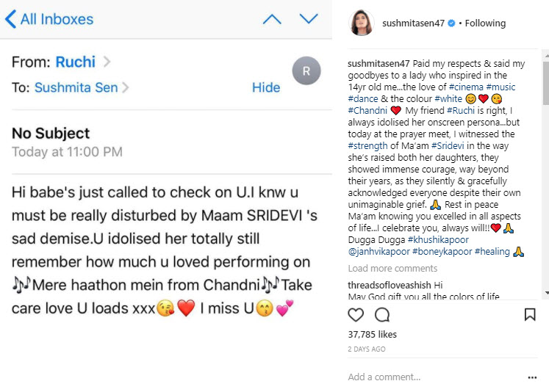Like the post with the heart icon
Viewport: 549px width, 392px height.
pyautogui.click(x=356, y=315)
